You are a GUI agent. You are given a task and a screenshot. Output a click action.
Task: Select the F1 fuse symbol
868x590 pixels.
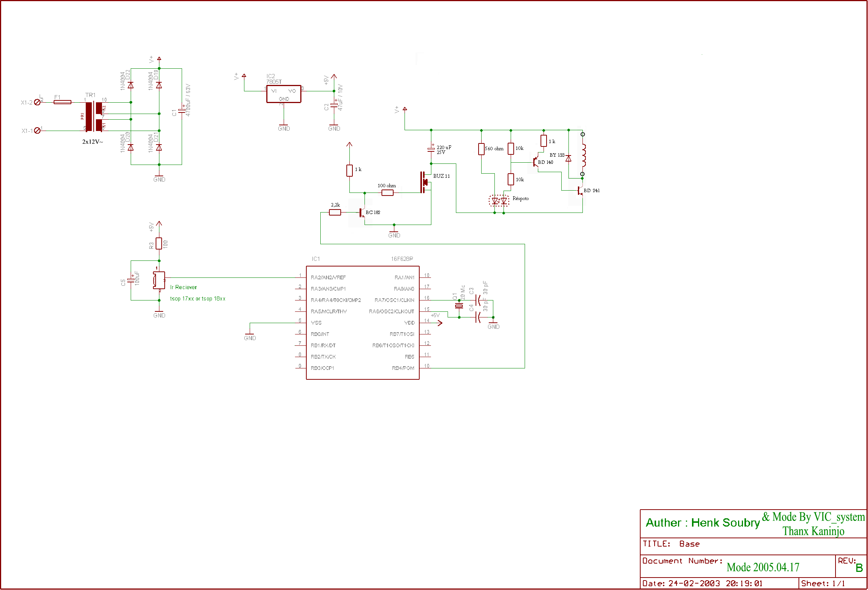[x=62, y=102]
